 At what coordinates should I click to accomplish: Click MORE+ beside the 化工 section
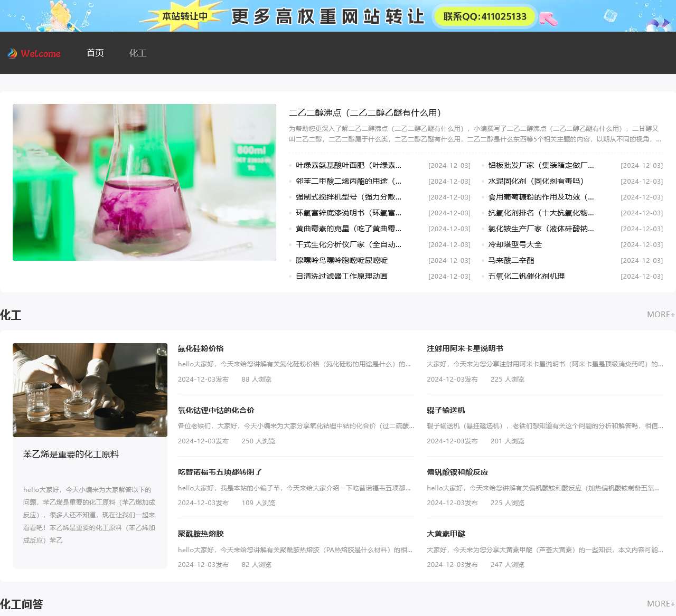[661, 314]
